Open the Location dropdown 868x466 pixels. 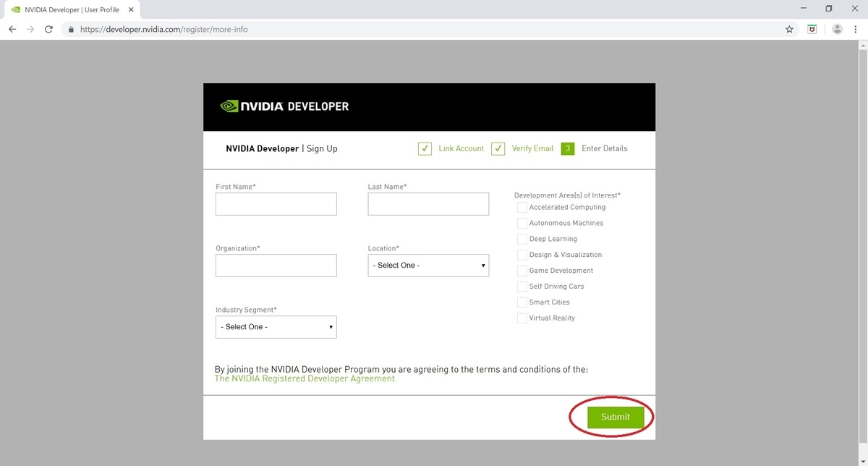pos(428,266)
